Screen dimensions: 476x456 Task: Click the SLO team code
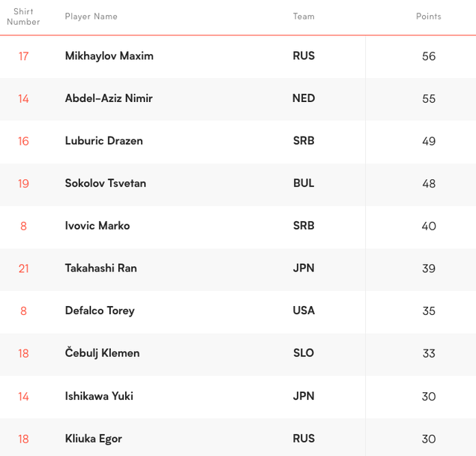coord(304,353)
